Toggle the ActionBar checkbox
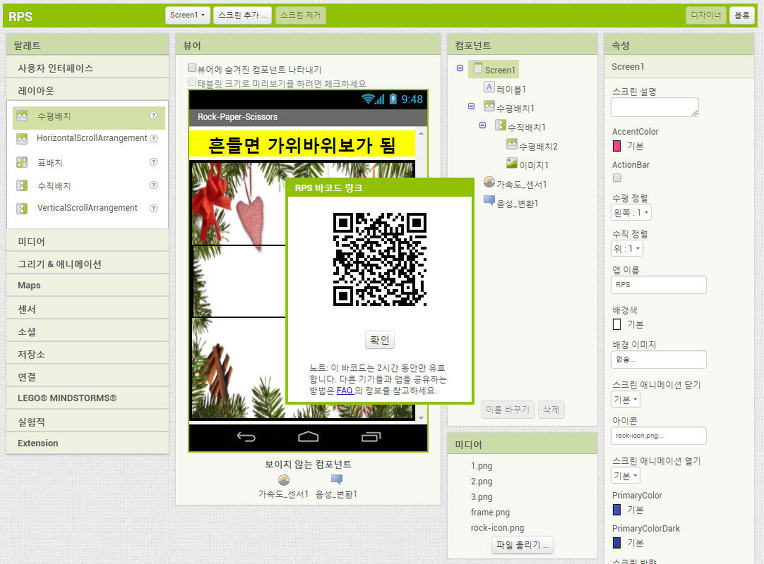 (617, 178)
